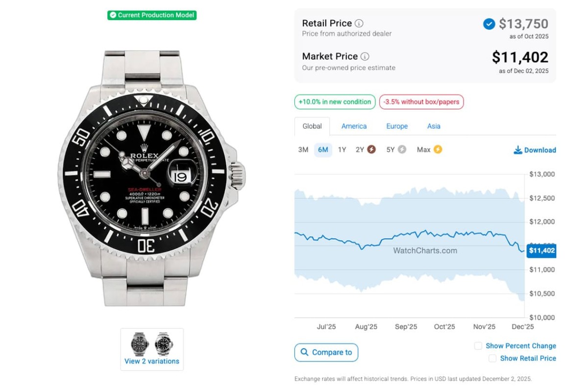The height and width of the screenshot is (389, 588).
Task: Click the 2Y premium lightning icon
Action: click(371, 149)
